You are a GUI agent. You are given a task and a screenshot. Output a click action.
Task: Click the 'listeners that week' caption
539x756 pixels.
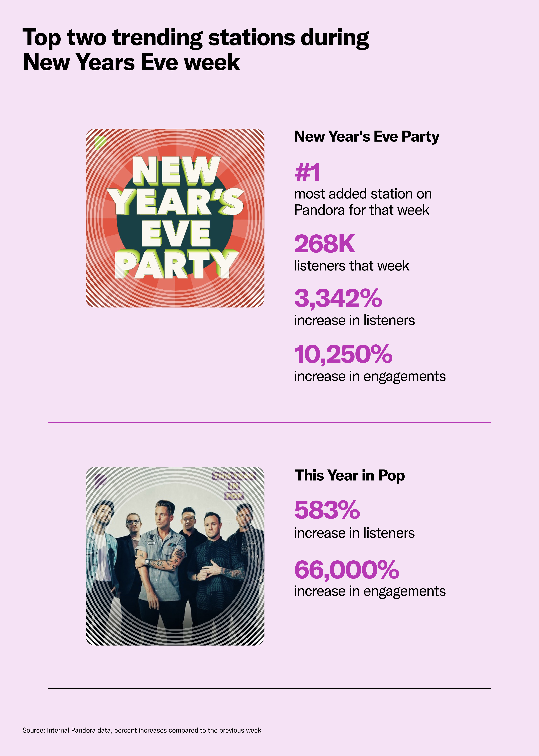(352, 266)
